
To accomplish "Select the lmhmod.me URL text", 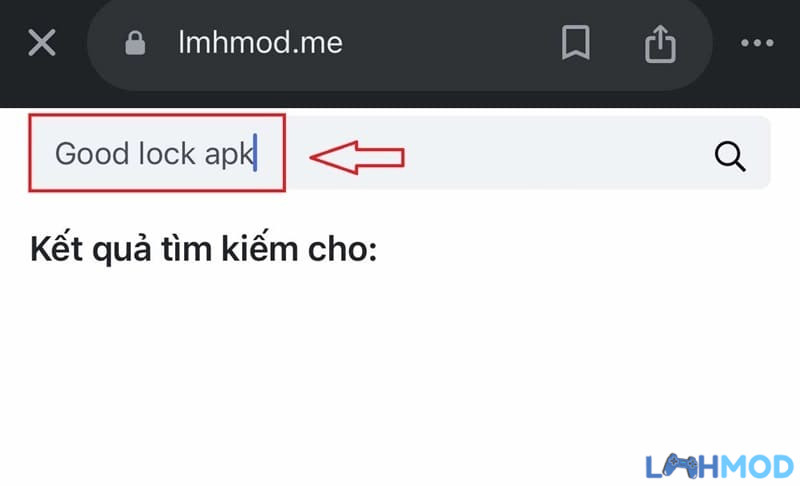I will pos(260,42).
